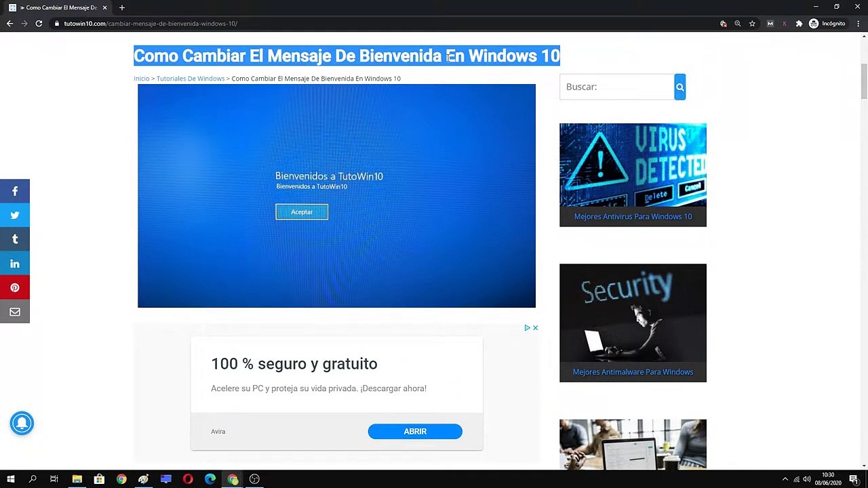Viewport: 868px width, 488px height.
Task: Go forward with the browser forward arrow
Action: [x=24, y=24]
